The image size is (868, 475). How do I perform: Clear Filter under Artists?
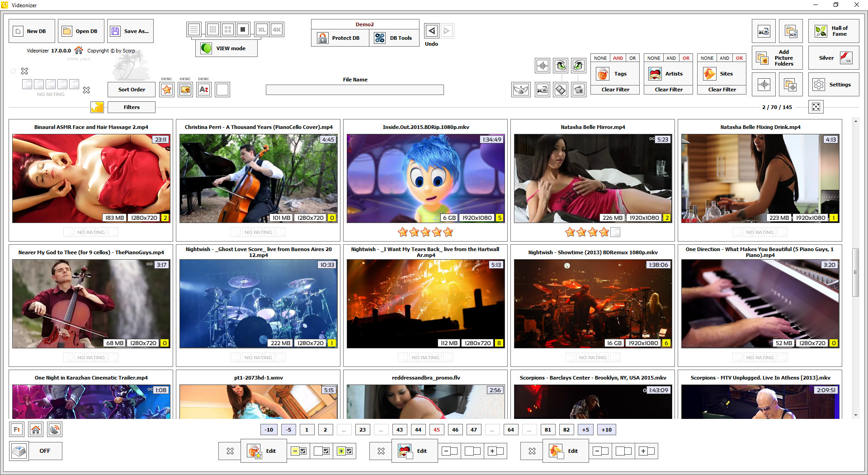669,90
